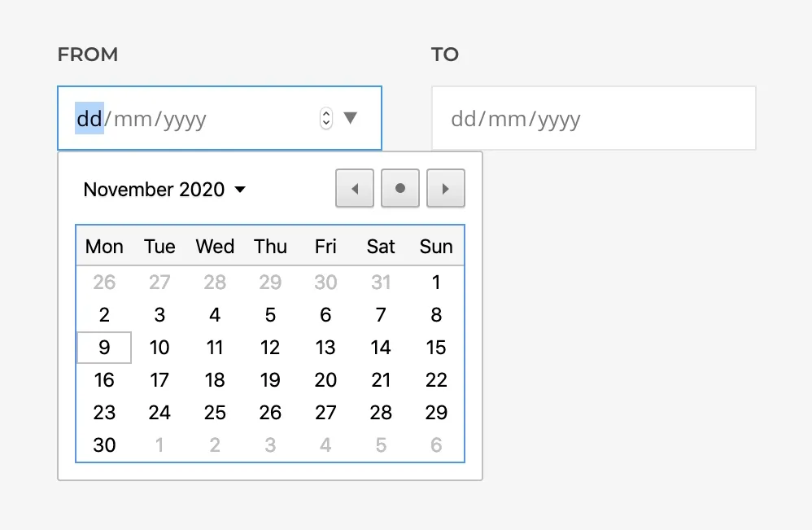Image resolution: width=812 pixels, height=530 pixels.
Task: Select November 15 in the calendar
Action: pyautogui.click(x=436, y=347)
